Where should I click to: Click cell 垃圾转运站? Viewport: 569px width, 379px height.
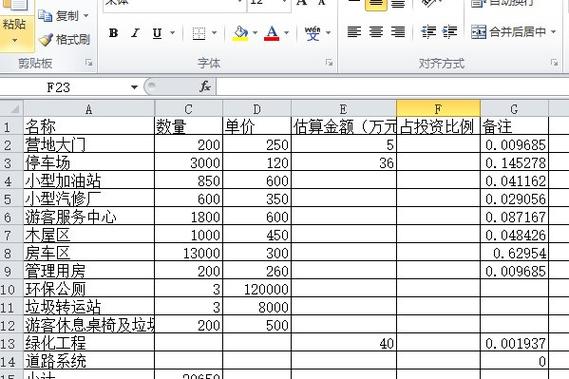89,307
